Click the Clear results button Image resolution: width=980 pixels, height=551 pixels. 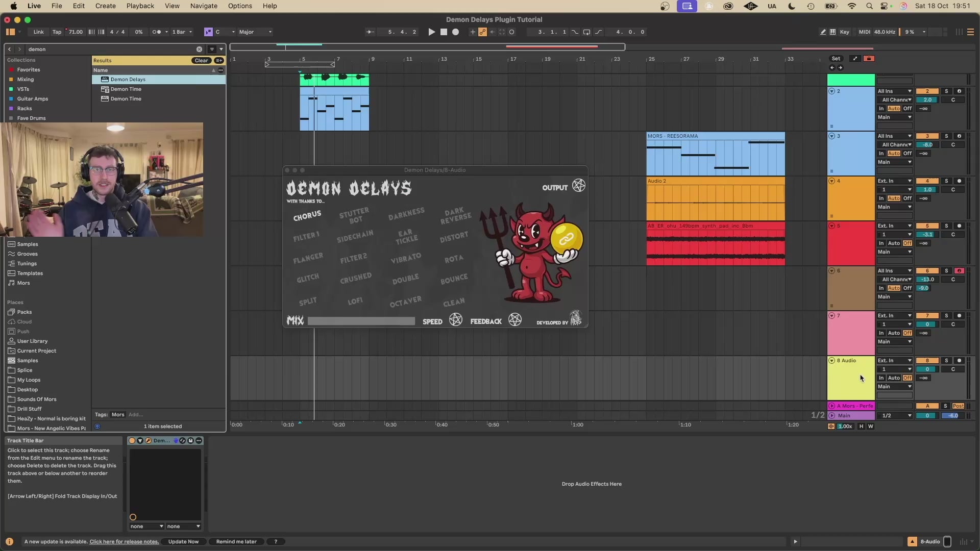(202, 60)
